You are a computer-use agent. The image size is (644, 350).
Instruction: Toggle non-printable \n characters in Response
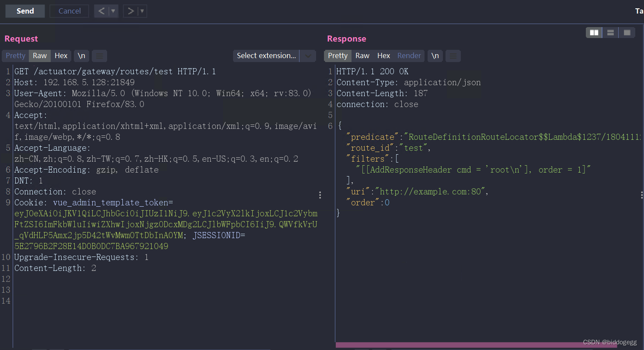[435, 55]
